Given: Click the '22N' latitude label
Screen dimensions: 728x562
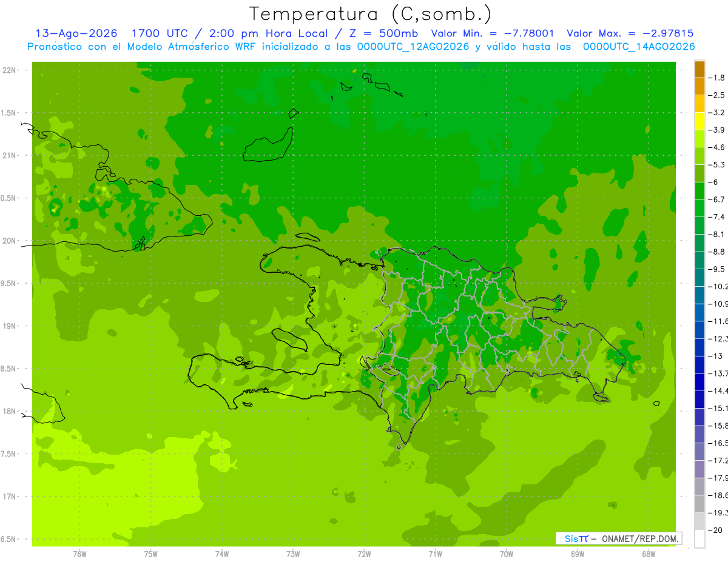Looking at the screenshot, I should click(8, 70).
